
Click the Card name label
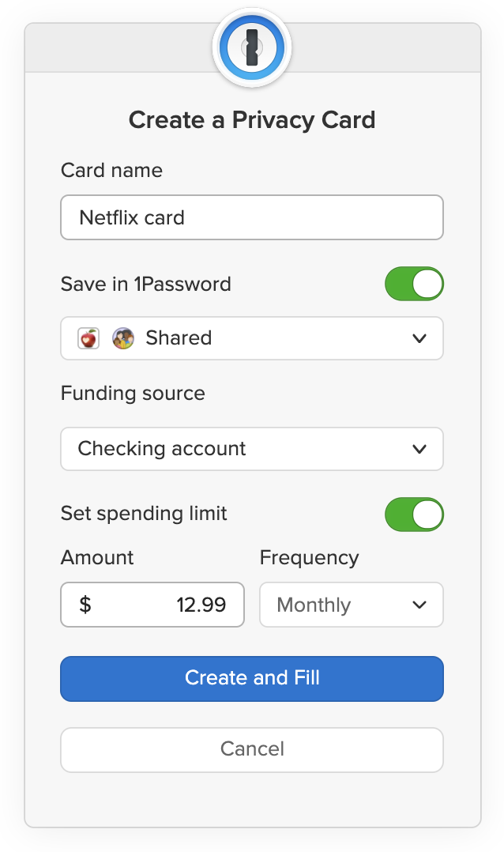click(111, 170)
